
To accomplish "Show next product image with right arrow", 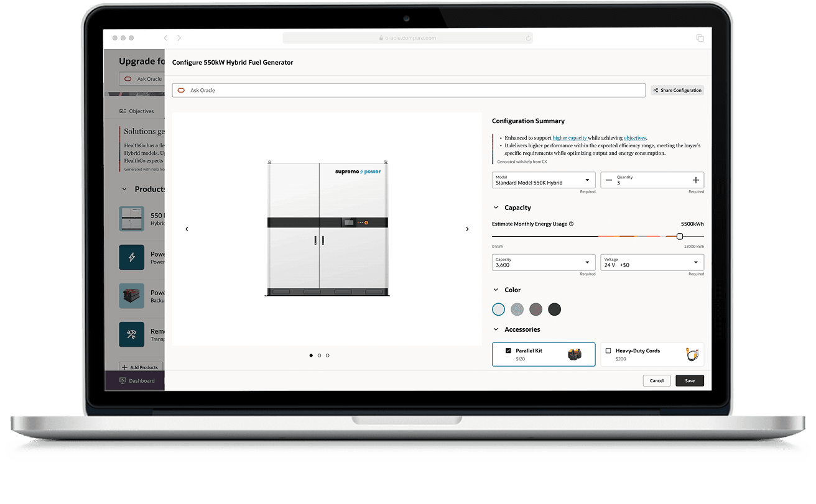I will [x=467, y=229].
